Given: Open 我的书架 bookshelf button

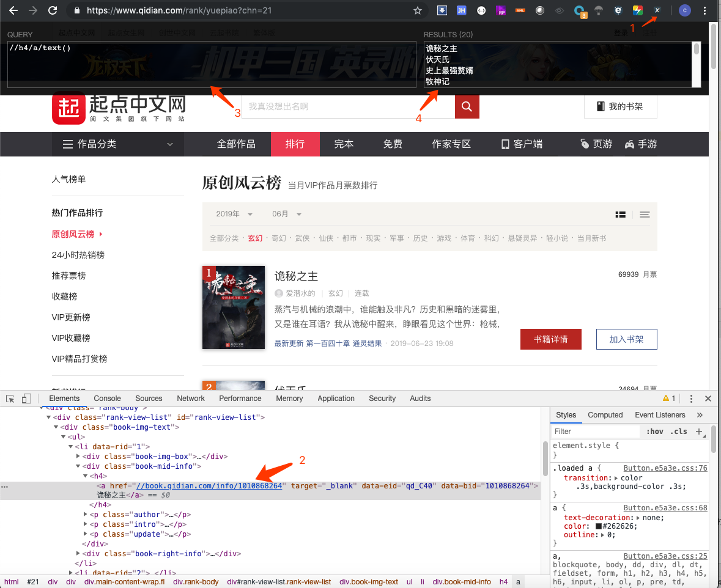Looking at the screenshot, I should pos(620,106).
